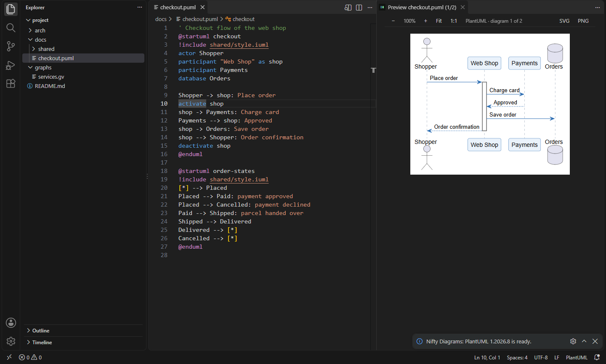Zoom in the diagram preview (+)
Viewport: 606px width, 364px height.
coord(425,21)
